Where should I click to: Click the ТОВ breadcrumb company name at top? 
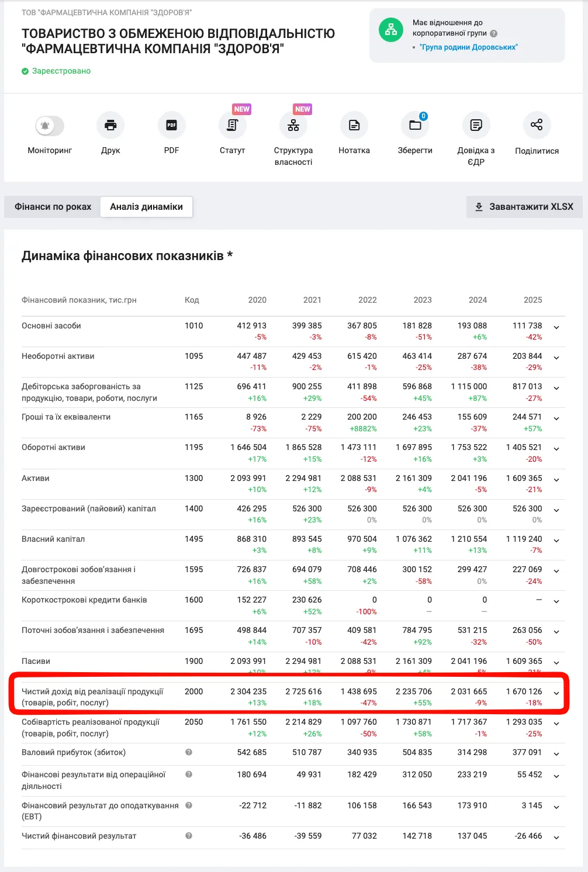tap(106, 12)
